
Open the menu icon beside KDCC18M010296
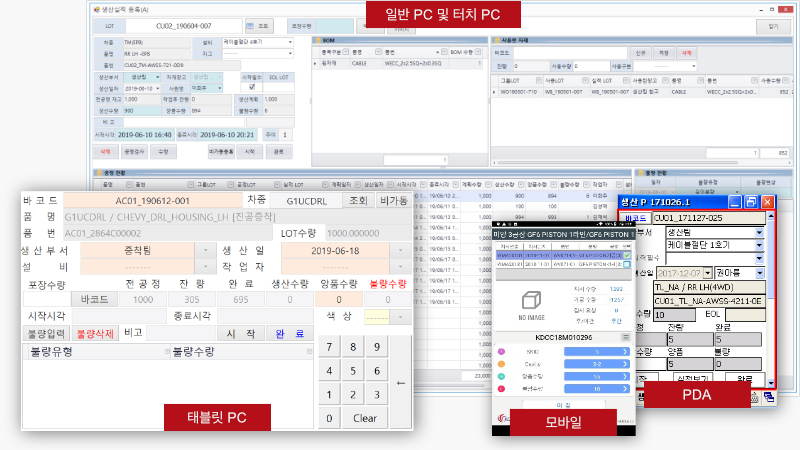pyautogui.click(x=626, y=337)
